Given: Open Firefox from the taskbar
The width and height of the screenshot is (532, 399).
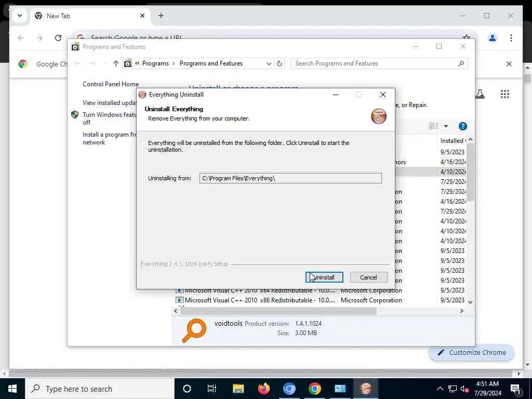Looking at the screenshot, I should 263,389.
